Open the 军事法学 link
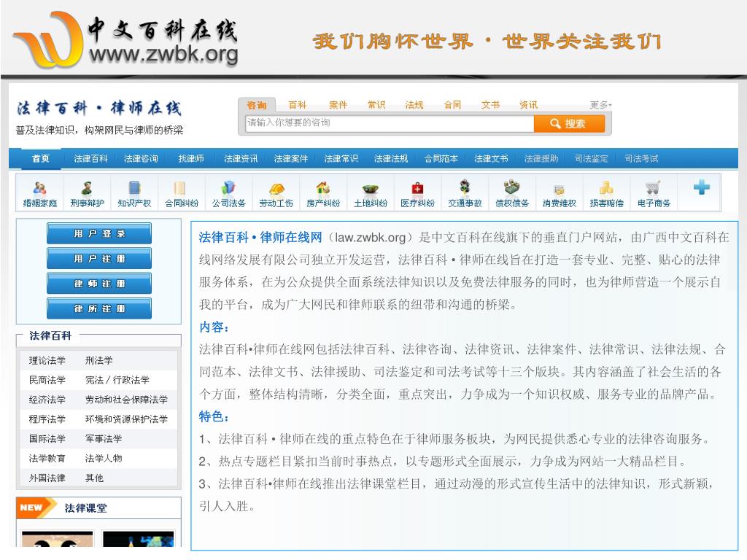Viewport: 747px width, 560px height. (104, 438)
